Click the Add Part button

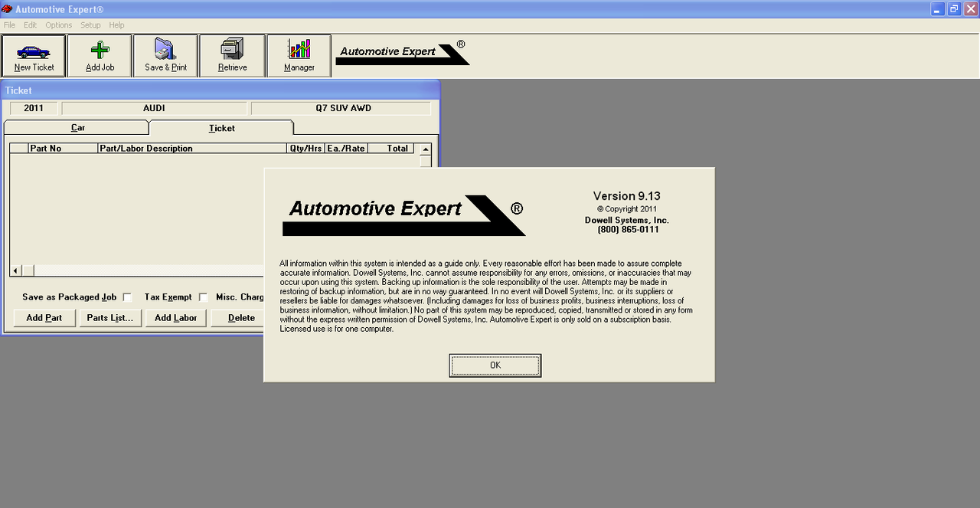44,318
